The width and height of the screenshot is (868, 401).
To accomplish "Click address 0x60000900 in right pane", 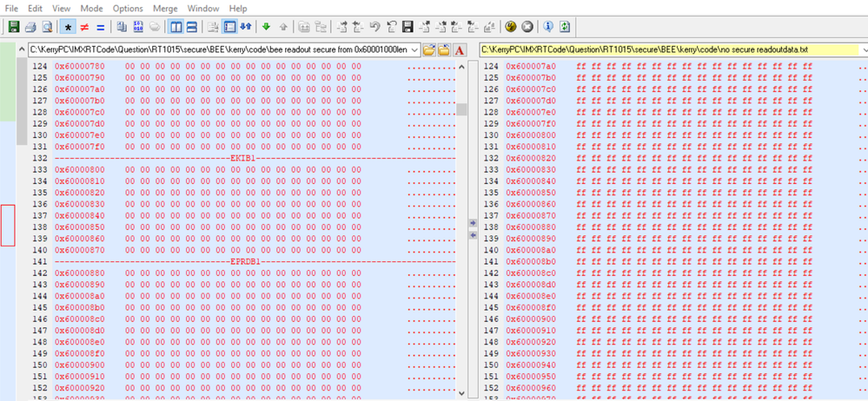I will [531, 319].
